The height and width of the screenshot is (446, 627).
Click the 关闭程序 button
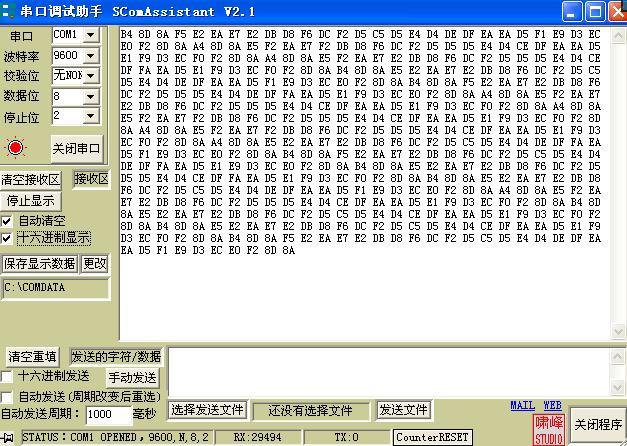[x=598, y=424]
